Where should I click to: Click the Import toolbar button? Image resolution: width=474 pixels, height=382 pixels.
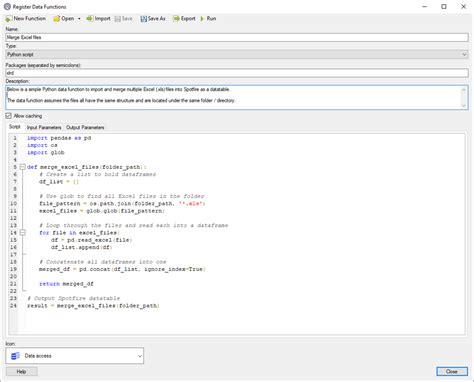[98, 19]
